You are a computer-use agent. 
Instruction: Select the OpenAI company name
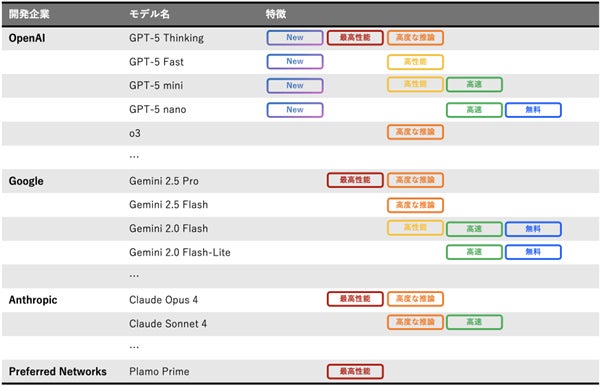[27, 38]
